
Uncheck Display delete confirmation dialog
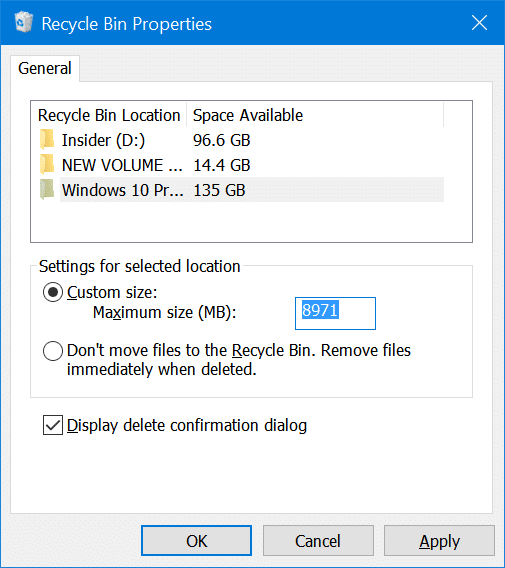[x=53, y=425]
